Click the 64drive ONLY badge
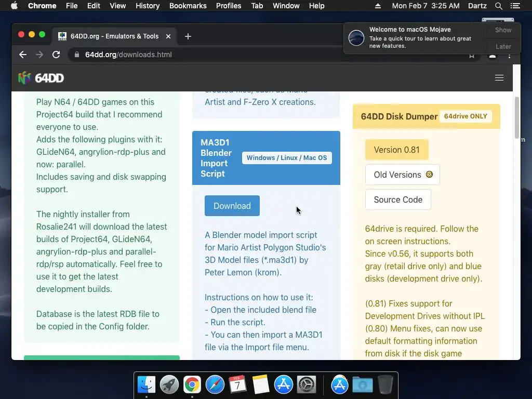 click(x=465, y=116)
